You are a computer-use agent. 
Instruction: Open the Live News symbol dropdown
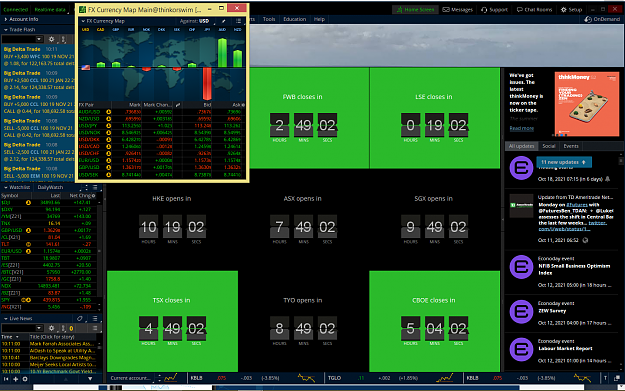point(39,328)
